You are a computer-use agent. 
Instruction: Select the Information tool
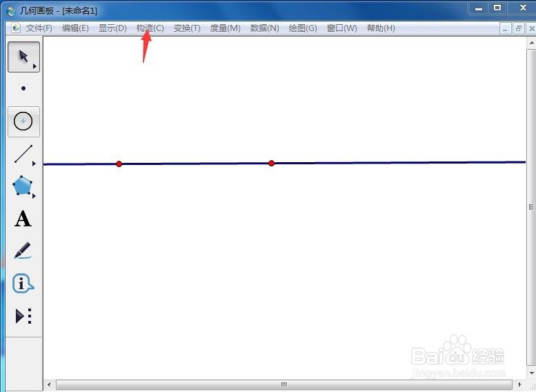pyautogui.click(x=23, y=283)
